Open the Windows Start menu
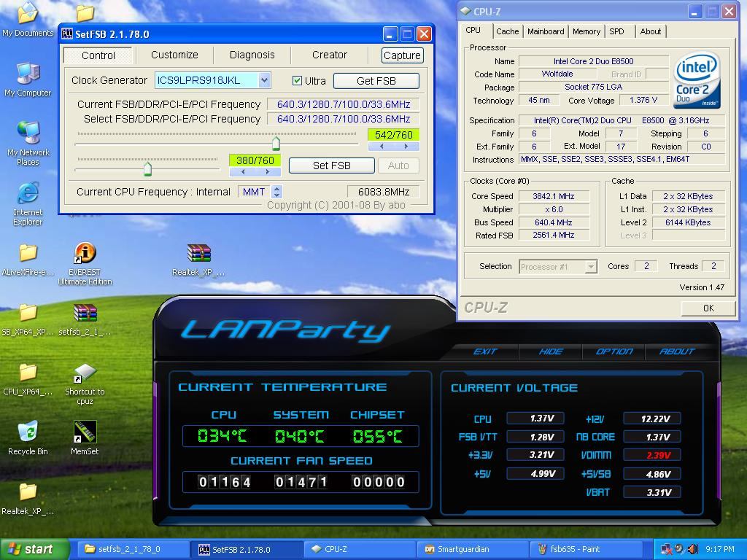The width and height of the screenshot is (747, 560). coord(34,549)
